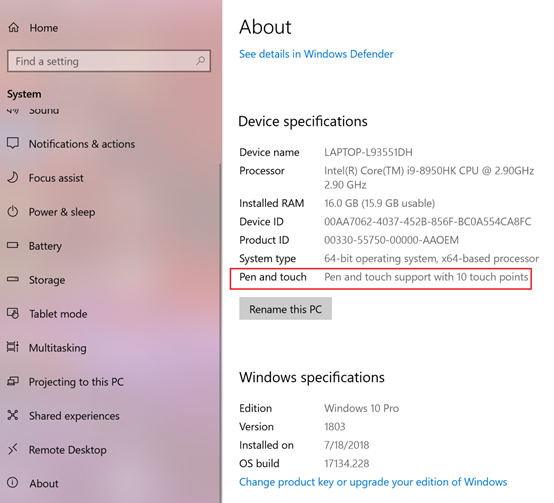Click the Rename this PC button

[x=285, y=309]
